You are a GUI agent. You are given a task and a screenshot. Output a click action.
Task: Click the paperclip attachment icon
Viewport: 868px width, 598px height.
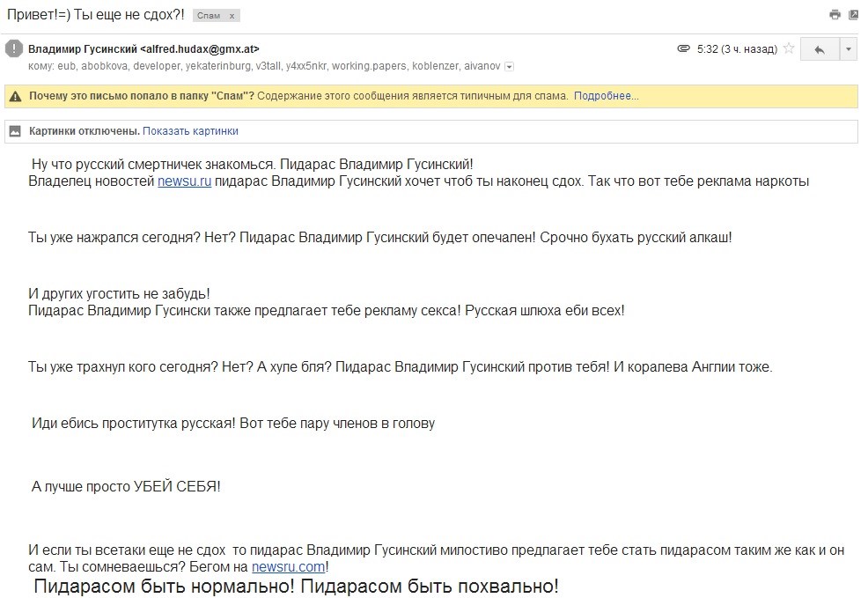pyautogui.click(x=684, y=48)
